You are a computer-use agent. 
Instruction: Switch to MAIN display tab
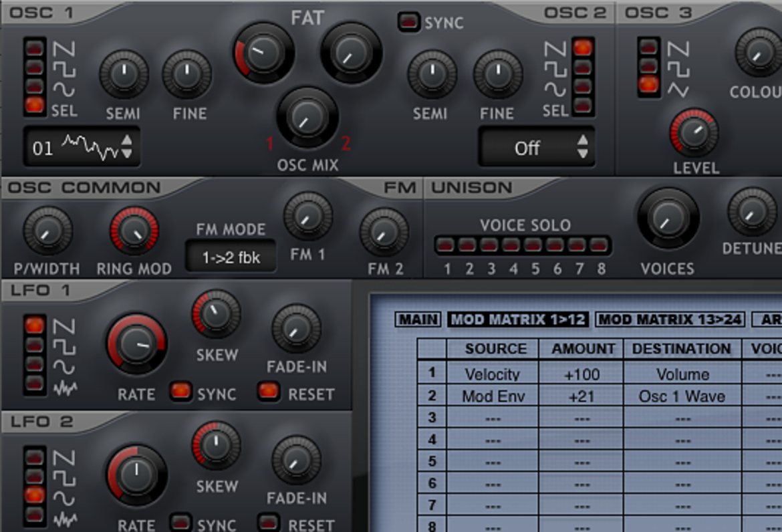[x=418, y=319]
